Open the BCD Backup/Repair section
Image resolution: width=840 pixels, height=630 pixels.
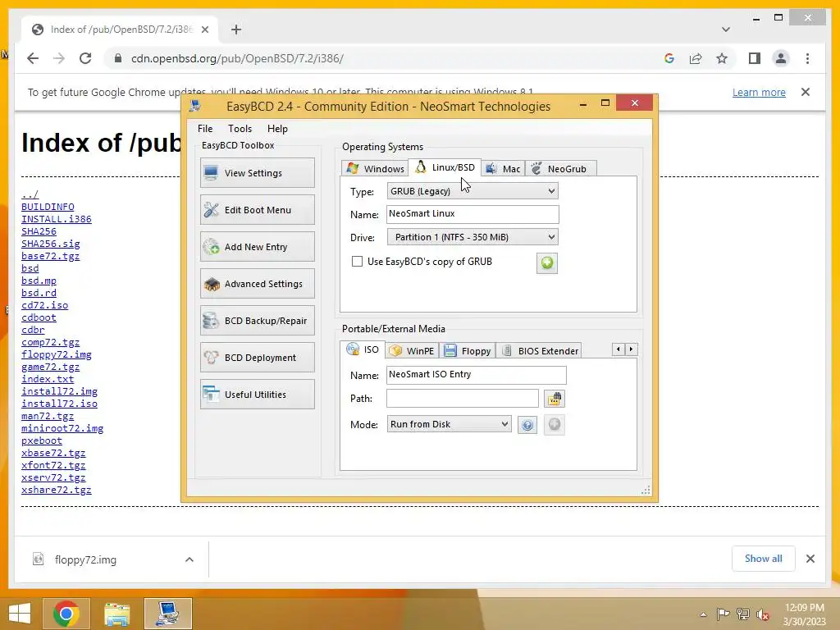pos(257,321)
